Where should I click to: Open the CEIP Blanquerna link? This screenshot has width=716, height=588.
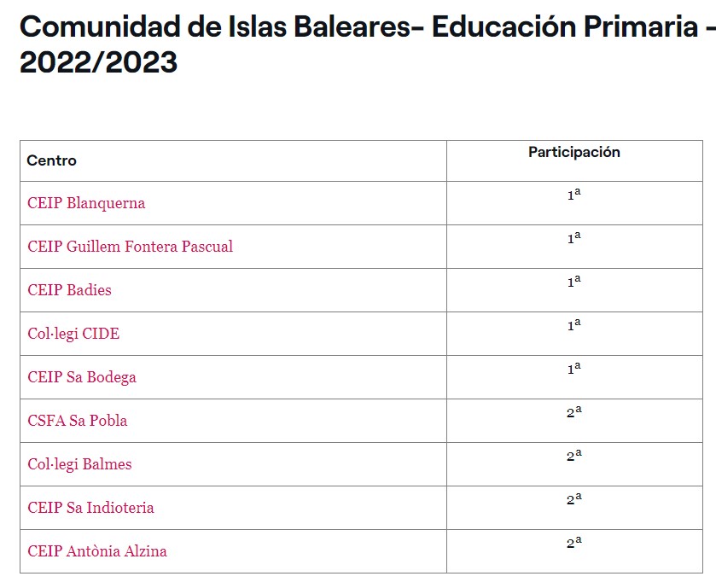coord(86,203)
